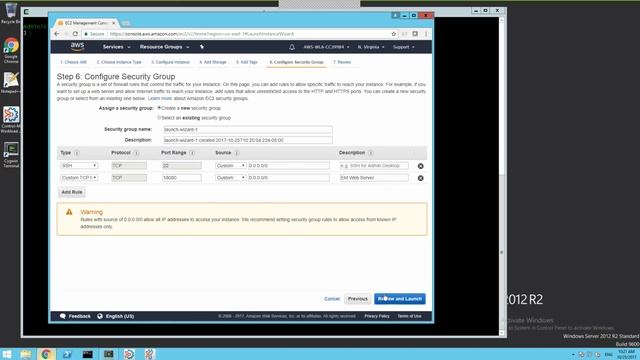Screen dimensions: 640x360
Task: Open PowerShell from the taskbar
Action: [x=67, y=354]
